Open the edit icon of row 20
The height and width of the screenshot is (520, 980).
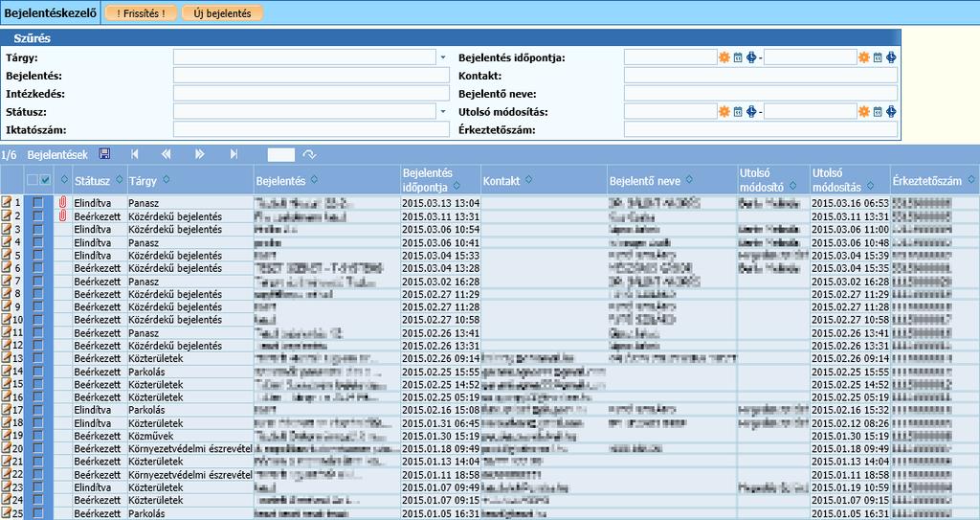tap(7, 448)
